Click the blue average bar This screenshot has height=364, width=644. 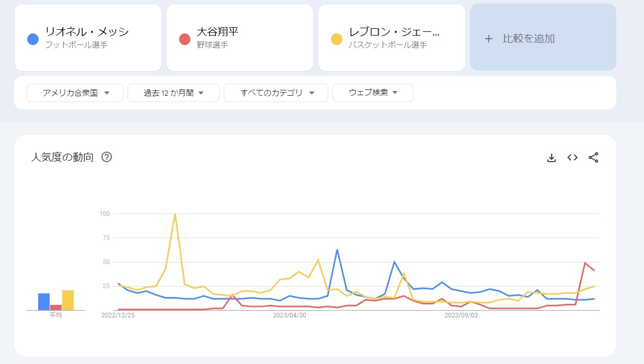pyautogui.click(x=44, y=302)
